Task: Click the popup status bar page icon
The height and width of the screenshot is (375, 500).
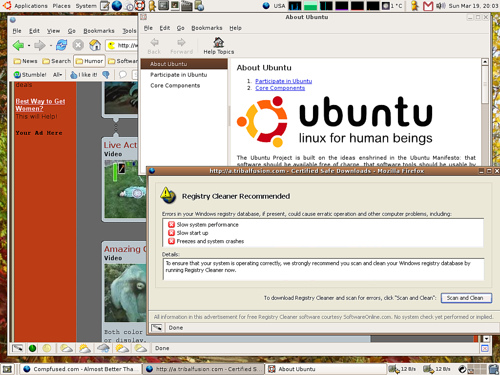Action: [156, 328]
